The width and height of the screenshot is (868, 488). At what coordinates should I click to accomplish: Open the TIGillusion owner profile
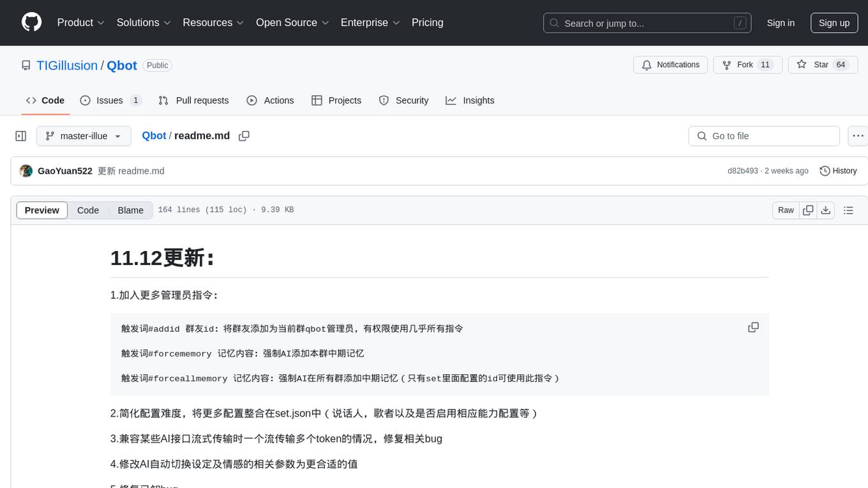coord(67,65)
